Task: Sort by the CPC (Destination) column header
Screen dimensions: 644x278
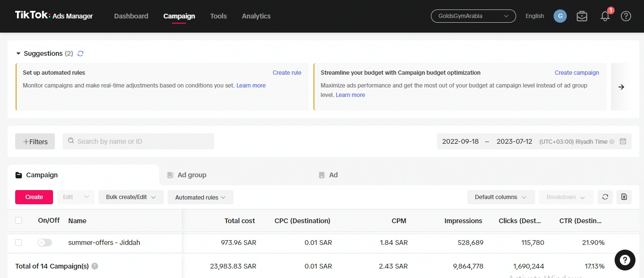Action: click(302, 221)
